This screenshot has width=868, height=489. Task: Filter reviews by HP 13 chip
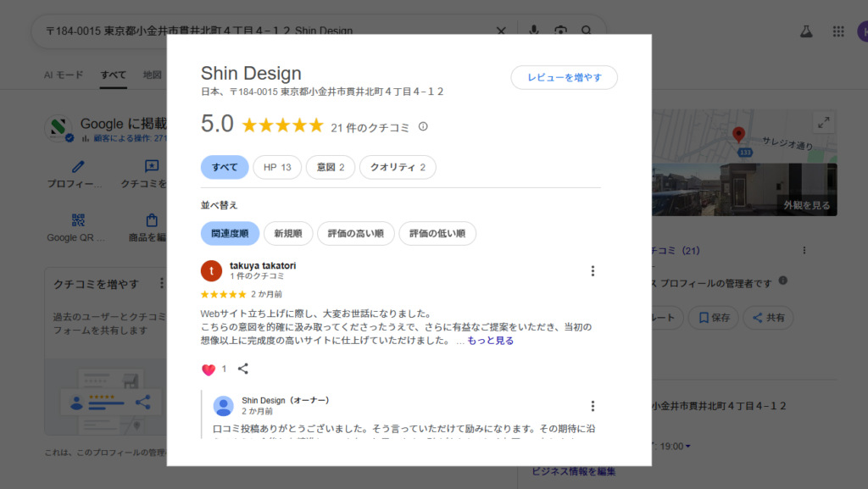pos(277,167)
